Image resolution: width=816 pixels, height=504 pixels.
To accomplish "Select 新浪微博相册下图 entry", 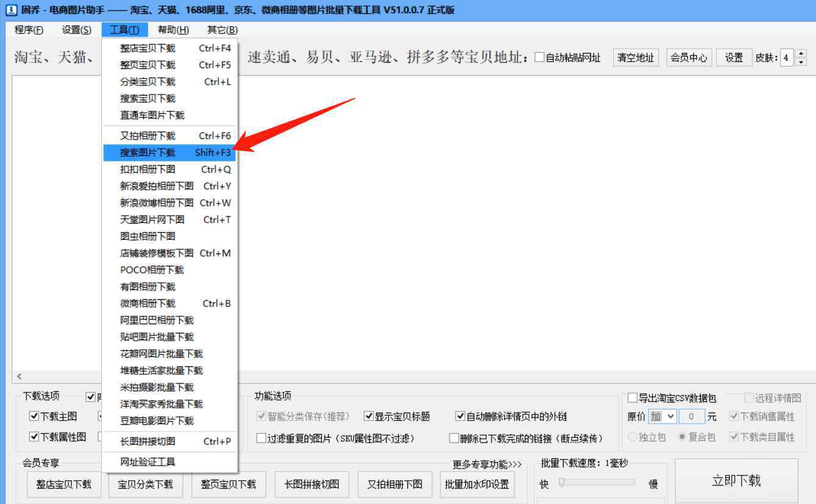I will [170, 203].
